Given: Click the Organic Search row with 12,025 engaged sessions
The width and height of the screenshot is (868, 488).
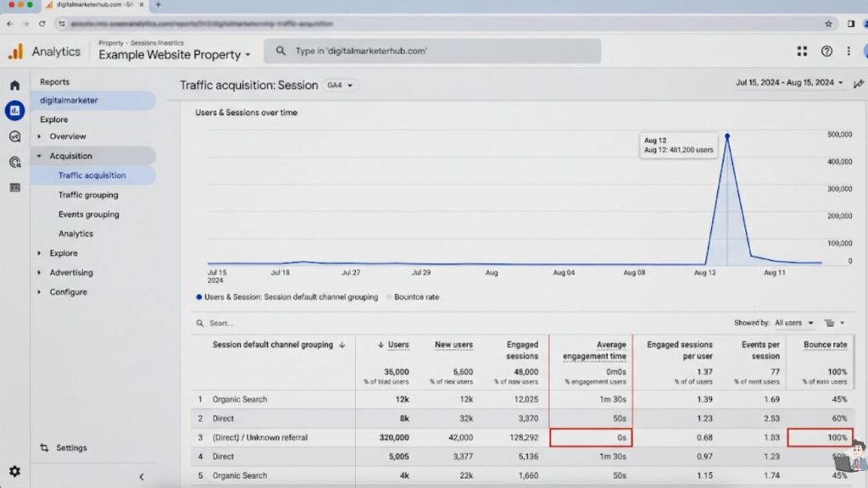Looking at the screenshot, I should click(x=522, y=400).
